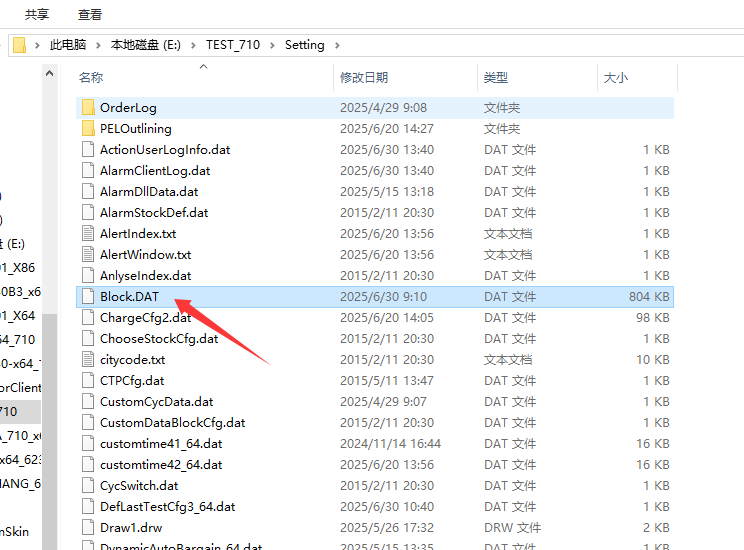Image resolution: width=744 pixels, height=550 pixels.
Task: Select CycSwitch.dat file icon
Action: (88, 485)
